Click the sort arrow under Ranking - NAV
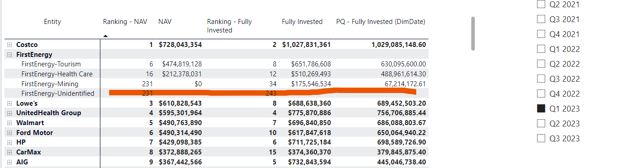The height and width of the screenshot is (168, 644). click(106, 36)
